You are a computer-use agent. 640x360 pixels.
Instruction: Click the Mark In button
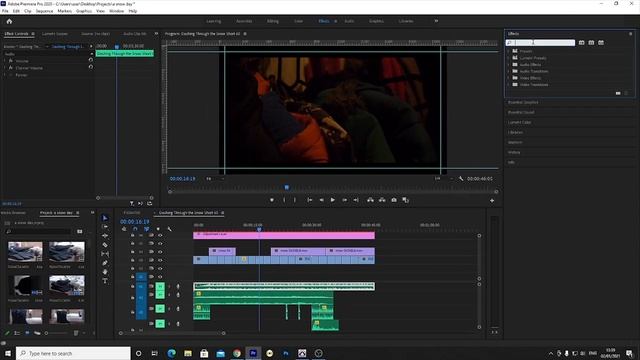pyautogui.click(x=284, y=200)
